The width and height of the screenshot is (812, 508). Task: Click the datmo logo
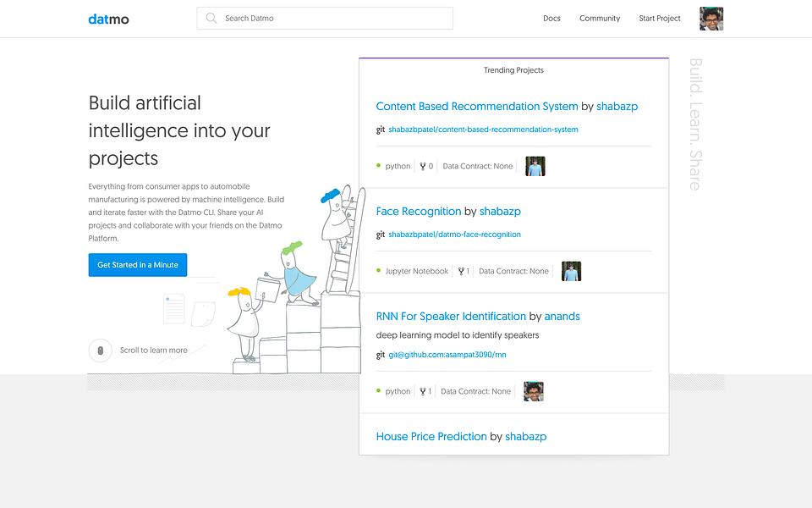[108, 19]
